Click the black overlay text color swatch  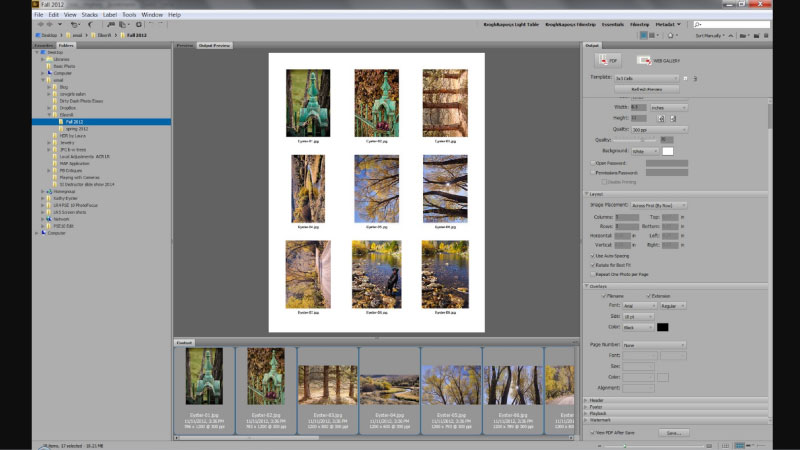point(662,327)
